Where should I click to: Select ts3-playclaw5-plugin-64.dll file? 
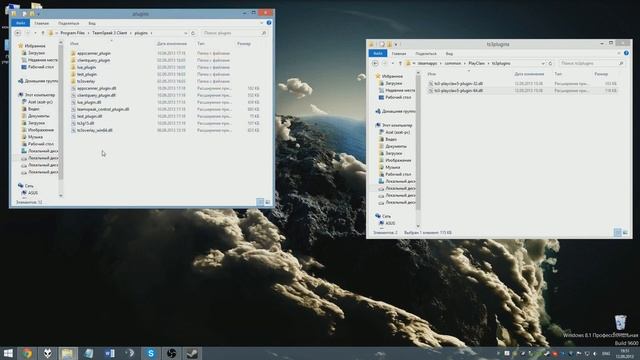[x=458, y=91]
